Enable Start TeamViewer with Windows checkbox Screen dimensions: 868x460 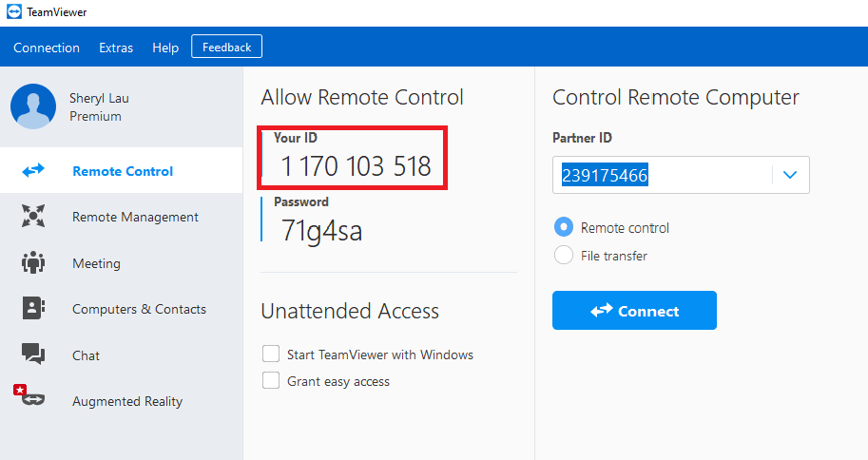click(271, 354)
